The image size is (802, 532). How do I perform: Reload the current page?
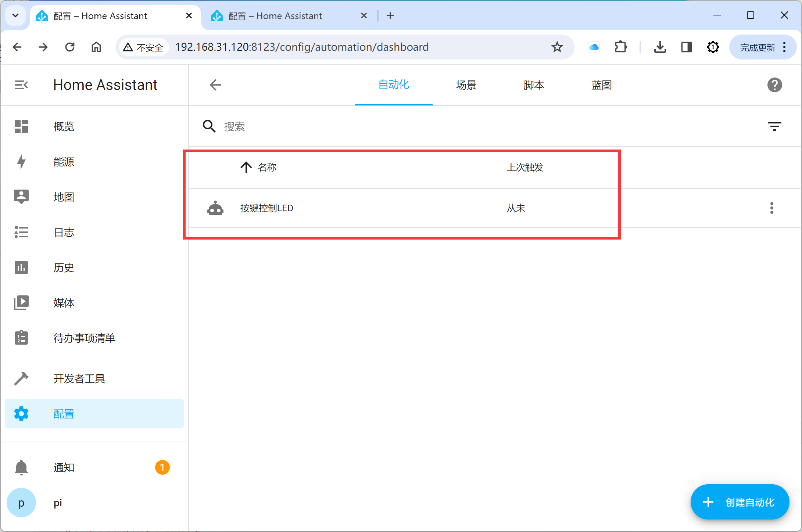point(70,47)
